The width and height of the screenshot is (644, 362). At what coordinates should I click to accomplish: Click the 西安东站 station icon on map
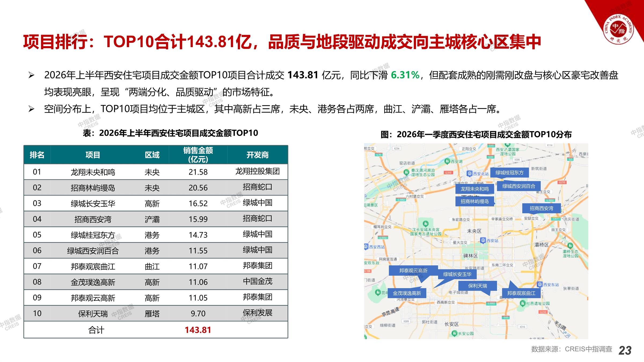pos(540,284)
